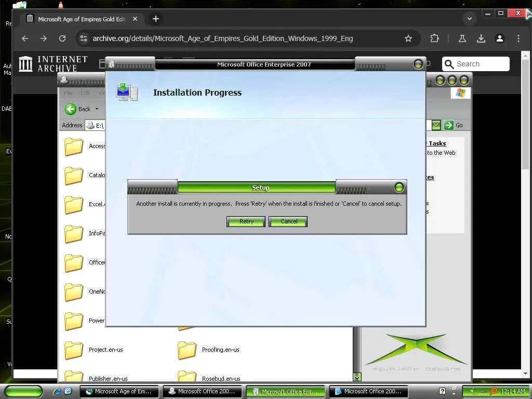Select the Access folder icon

[x=74, y=147]
